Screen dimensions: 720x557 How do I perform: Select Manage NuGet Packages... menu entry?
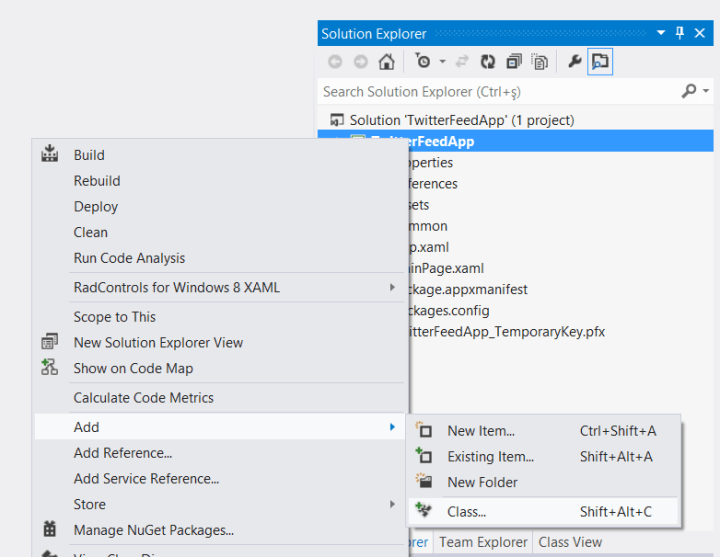(153, 530)
